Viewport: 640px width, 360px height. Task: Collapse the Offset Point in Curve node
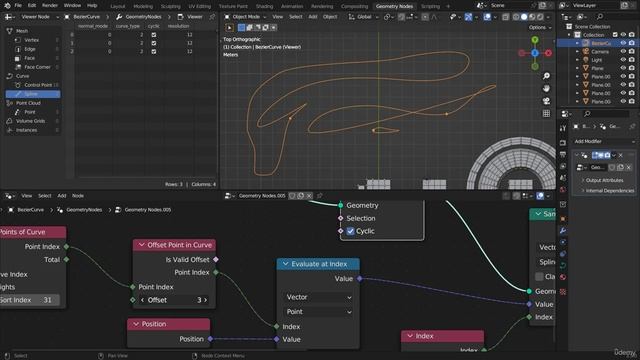[x=141, y=245]
